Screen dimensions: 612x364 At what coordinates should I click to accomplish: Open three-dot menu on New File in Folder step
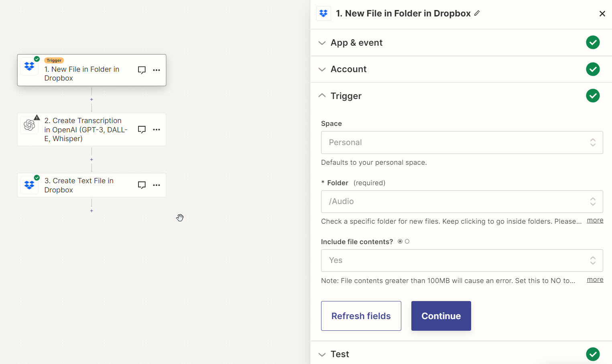(x=157, y=70)
